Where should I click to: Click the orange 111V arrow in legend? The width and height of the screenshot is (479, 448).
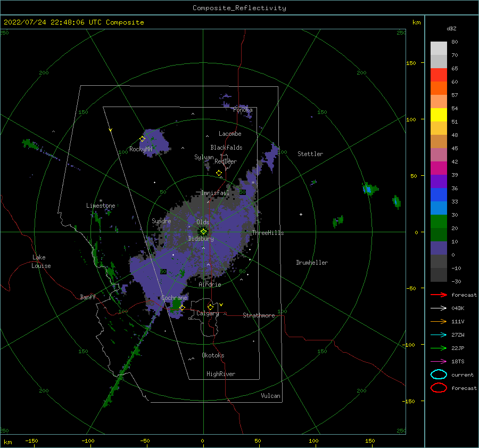tap(439, 321)
